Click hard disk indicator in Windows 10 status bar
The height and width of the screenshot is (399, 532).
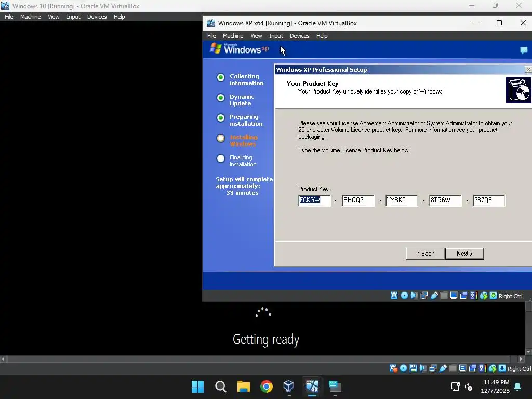[393, 368]
